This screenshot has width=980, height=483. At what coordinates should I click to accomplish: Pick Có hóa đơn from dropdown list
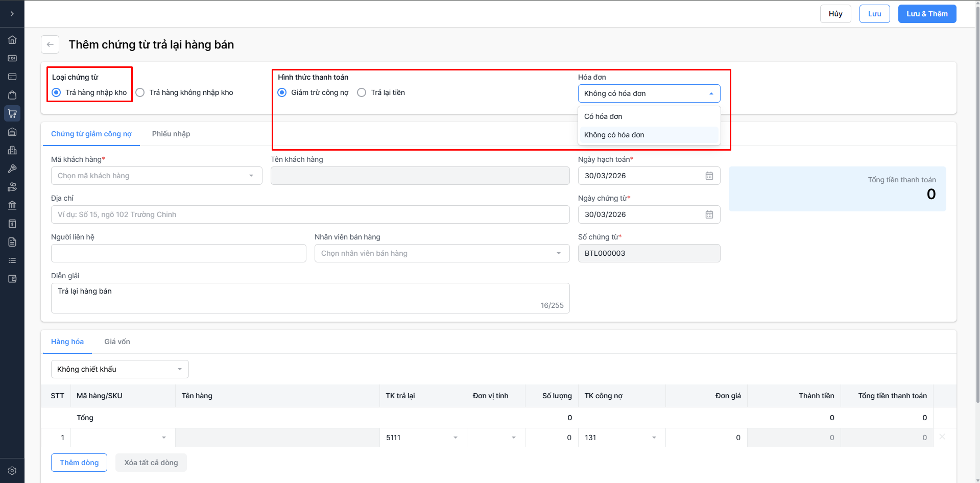click(x=603, y=116)
